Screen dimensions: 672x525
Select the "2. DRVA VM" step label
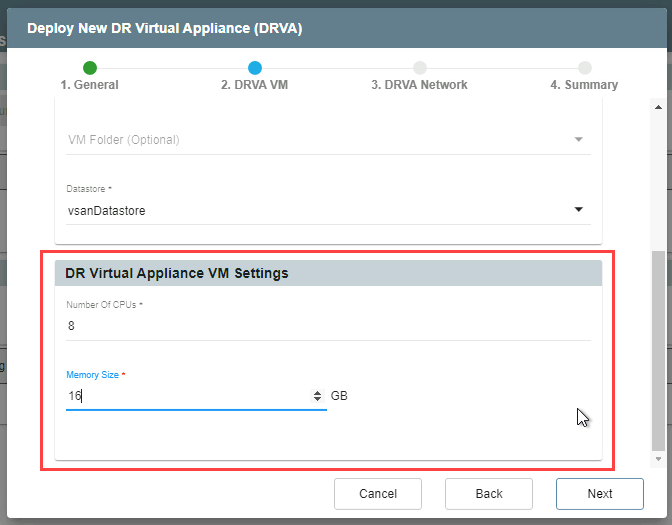(254, 85)
